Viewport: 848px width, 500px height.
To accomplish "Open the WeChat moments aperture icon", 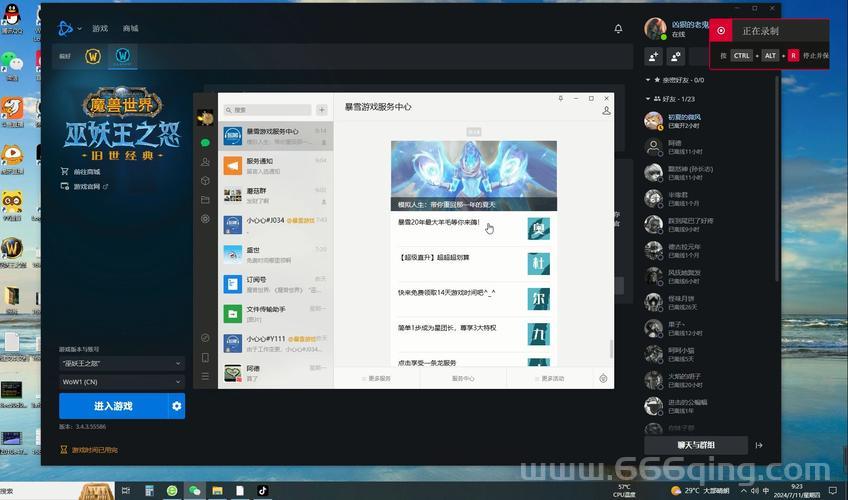I will (205, 218).
